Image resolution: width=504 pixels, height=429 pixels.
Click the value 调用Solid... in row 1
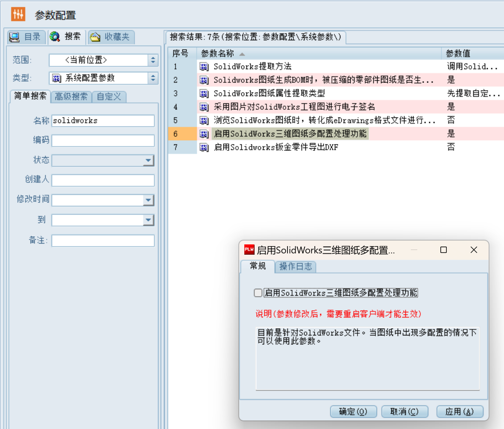472,67
